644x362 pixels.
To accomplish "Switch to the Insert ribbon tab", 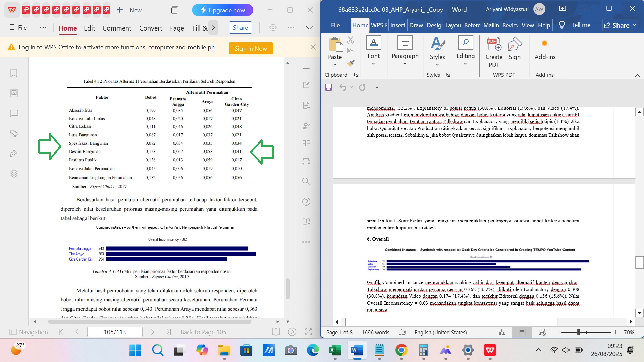I will tap(397, 25).
